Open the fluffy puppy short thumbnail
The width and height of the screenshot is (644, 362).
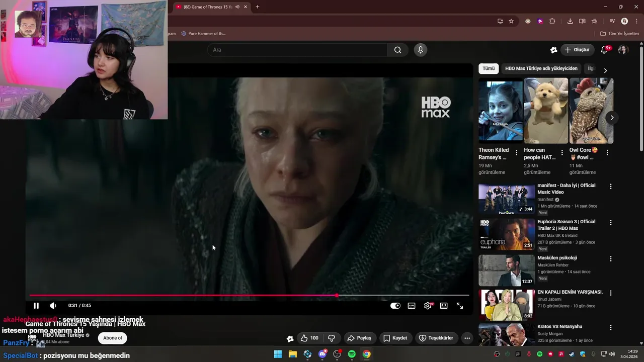(x=546, y=111)
